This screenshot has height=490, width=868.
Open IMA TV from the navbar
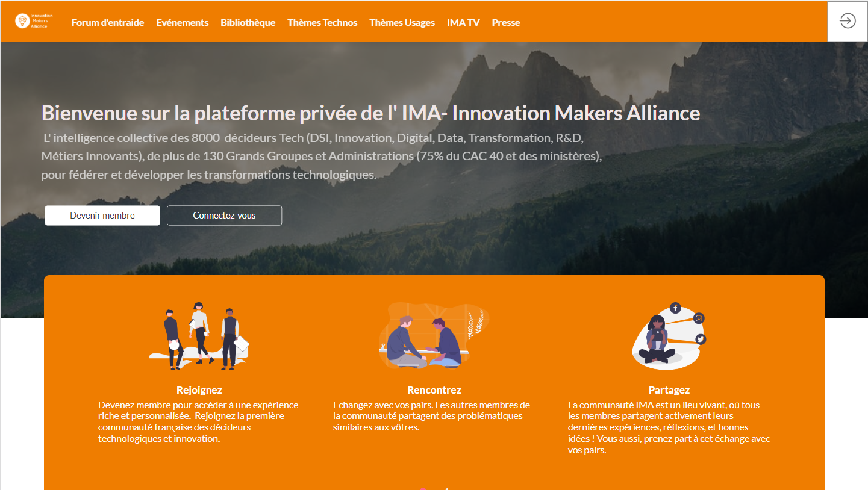[463, 23]
